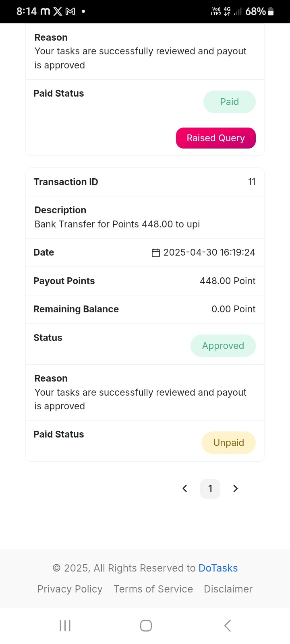
Task: Tap the Transaction ID 11 row
Action: [145, 182]
